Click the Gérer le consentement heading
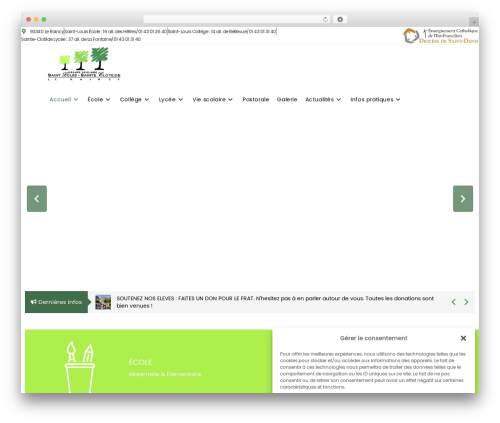This screenshot has height=423, width=500. pyautogui.click(x=373, y=338)
